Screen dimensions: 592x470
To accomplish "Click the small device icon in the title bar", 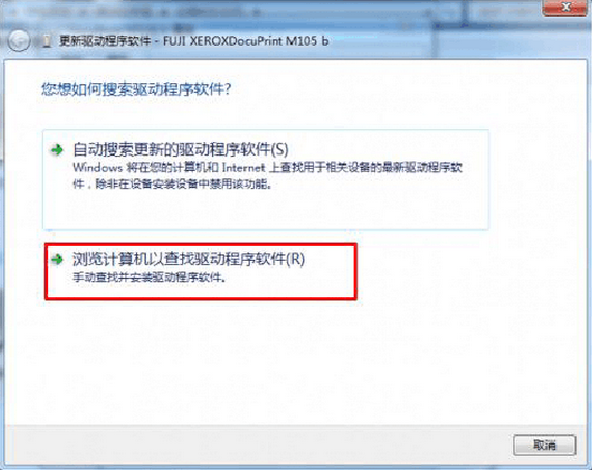I will coord(47,42).
